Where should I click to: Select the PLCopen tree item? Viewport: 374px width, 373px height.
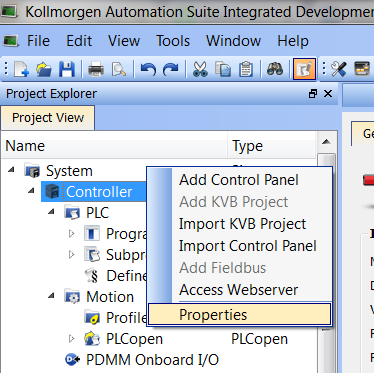(134, 339)
